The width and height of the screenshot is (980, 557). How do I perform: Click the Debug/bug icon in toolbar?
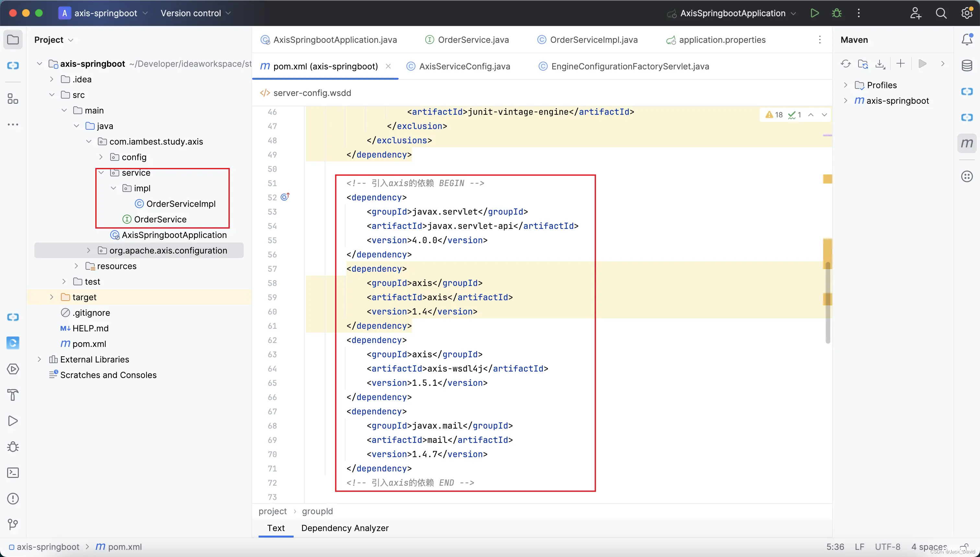[837, 13]
